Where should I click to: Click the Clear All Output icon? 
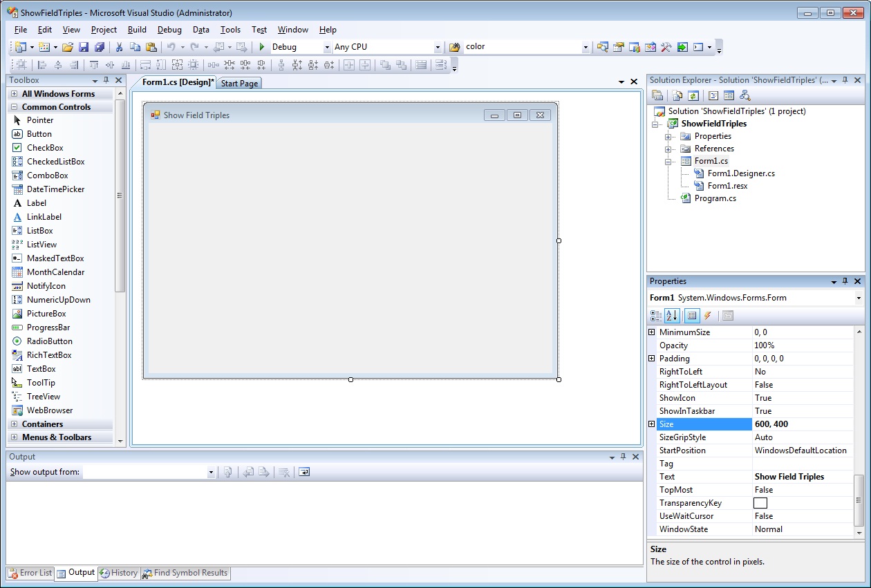pyautogui.click(x=284, y=472)
